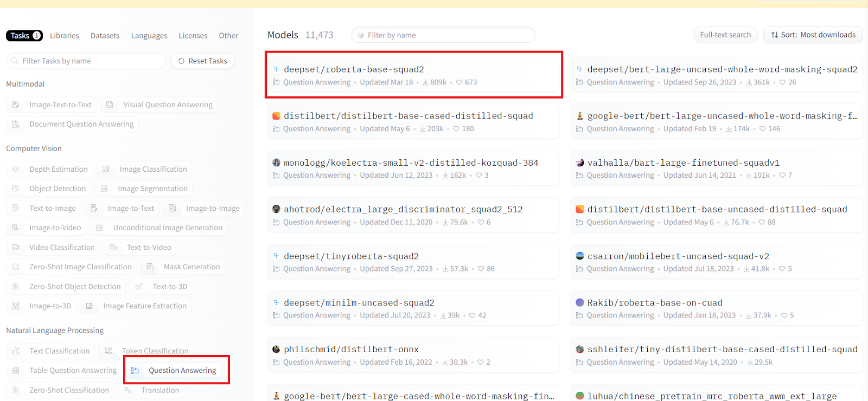
Task: Switch to the Other filter tab
Action: point(228,36)
